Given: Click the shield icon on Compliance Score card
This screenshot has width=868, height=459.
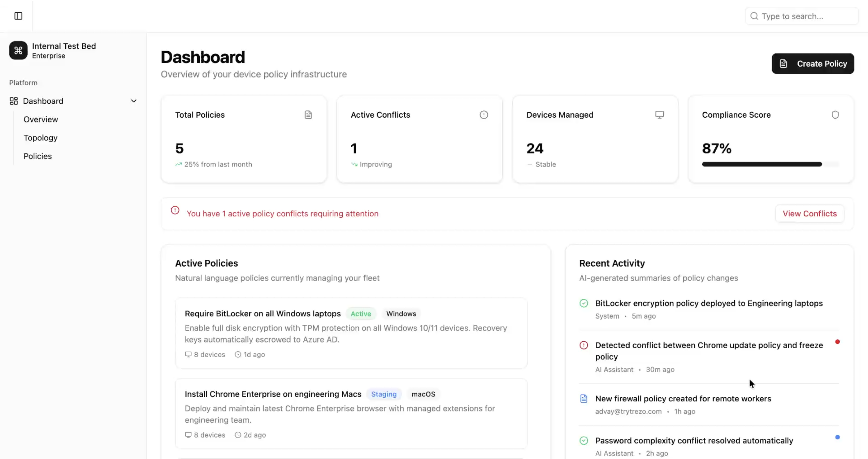Looking at the screenshot, I should click(835, 115).
